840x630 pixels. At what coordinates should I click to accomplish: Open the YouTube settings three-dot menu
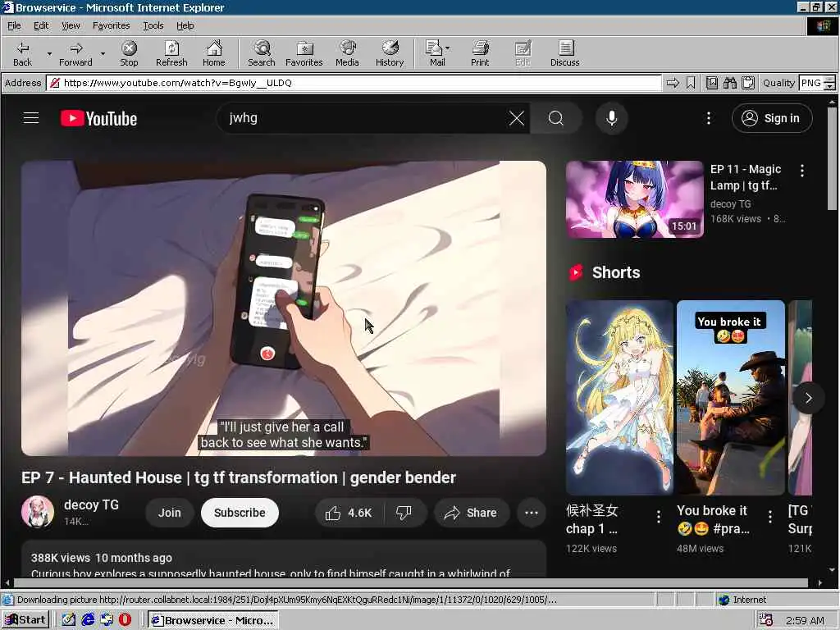[x=708, y=118]
